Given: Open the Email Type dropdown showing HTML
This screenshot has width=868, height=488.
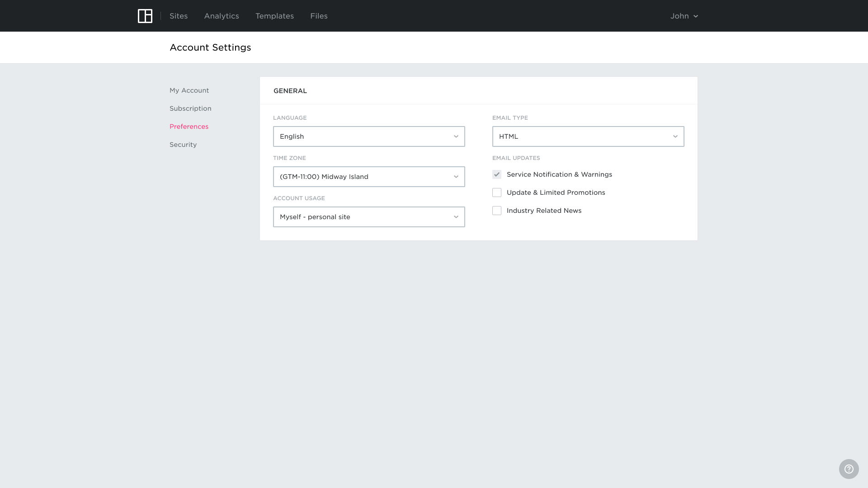Looking at the screenshot, I should point(588,136).
